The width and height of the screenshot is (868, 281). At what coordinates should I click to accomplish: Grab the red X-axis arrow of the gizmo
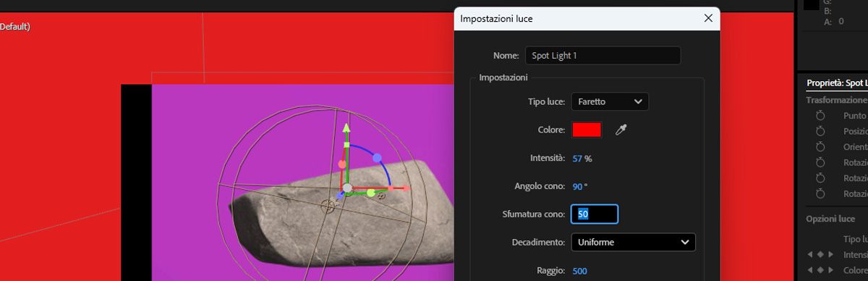[x=406, y=188]
